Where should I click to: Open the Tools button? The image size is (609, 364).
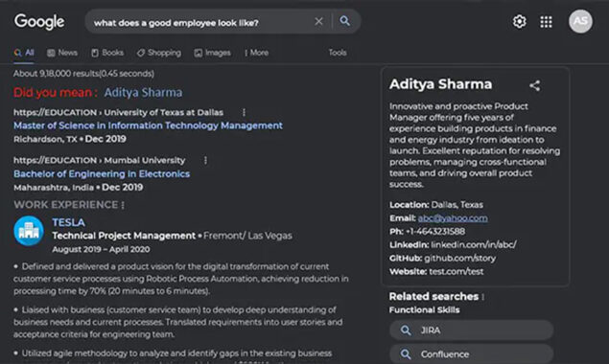[x=338, y=53]
